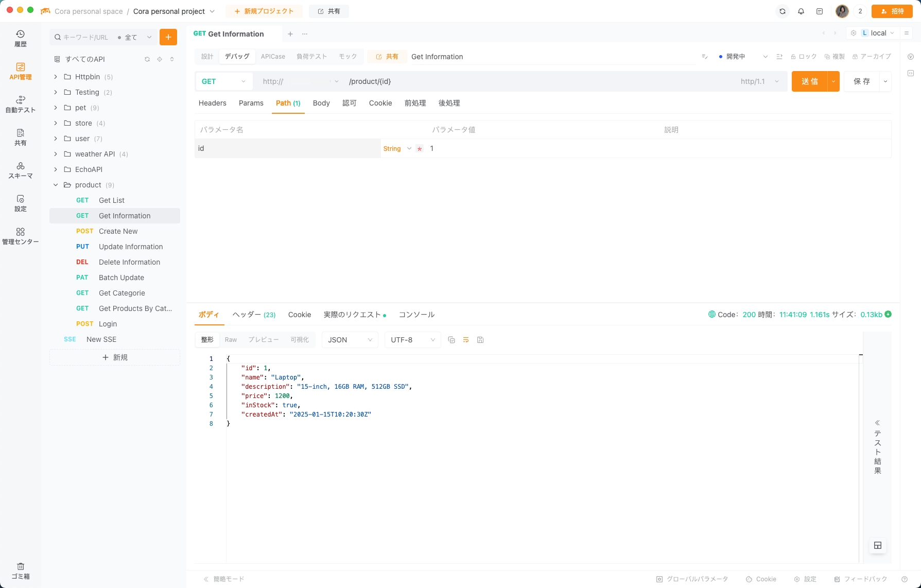Open the 保存 button dropdown arrow

pos(885,81)
